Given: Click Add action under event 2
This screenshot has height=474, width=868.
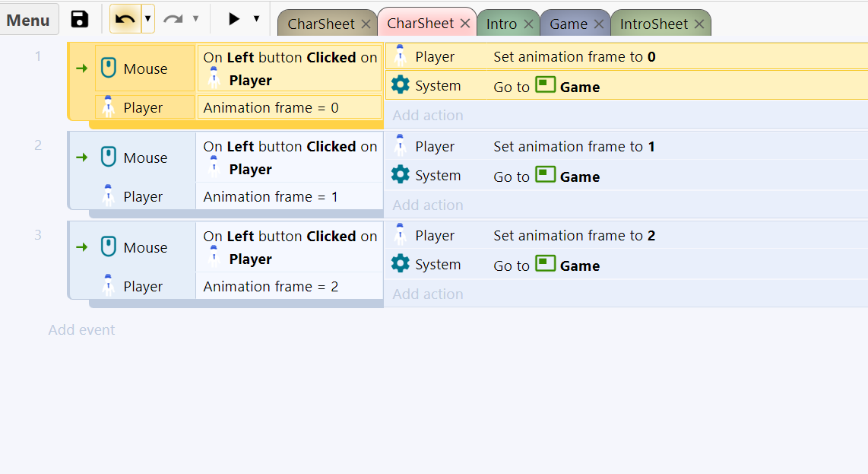Looking at the screenshot, I should (x=428, y=205).
